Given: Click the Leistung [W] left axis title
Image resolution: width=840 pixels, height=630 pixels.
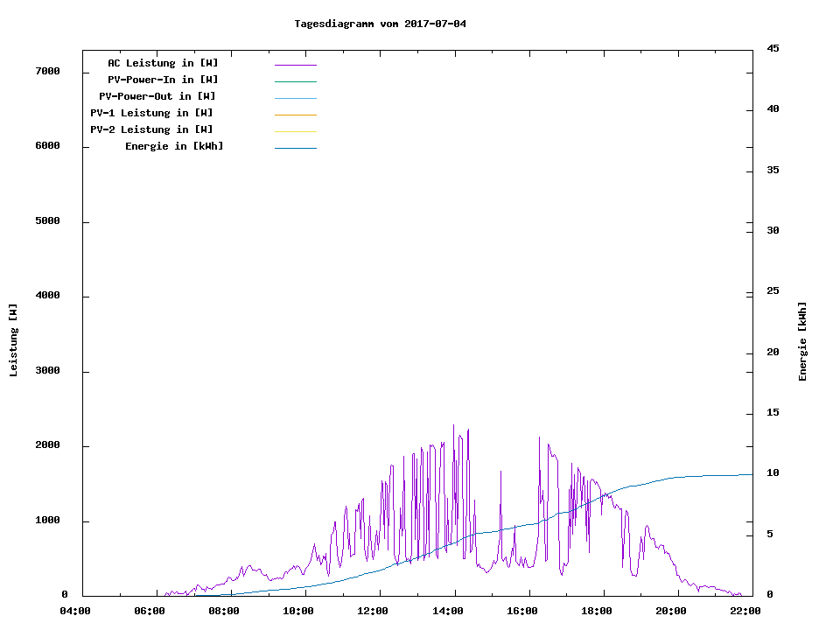Looking at the screenshot, I should 13,340.
